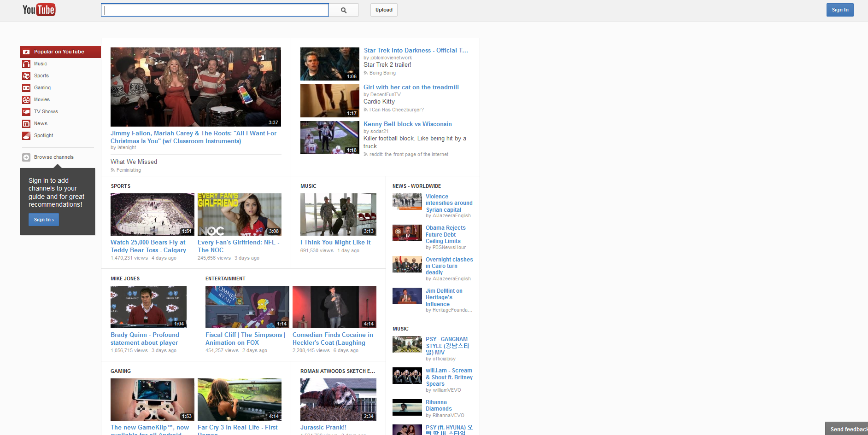The width and height of the screenshot is (868, 435).
Task: Open Overnight clashes in Cairo link
Action: pyautogui.click(x=449, y=266)
